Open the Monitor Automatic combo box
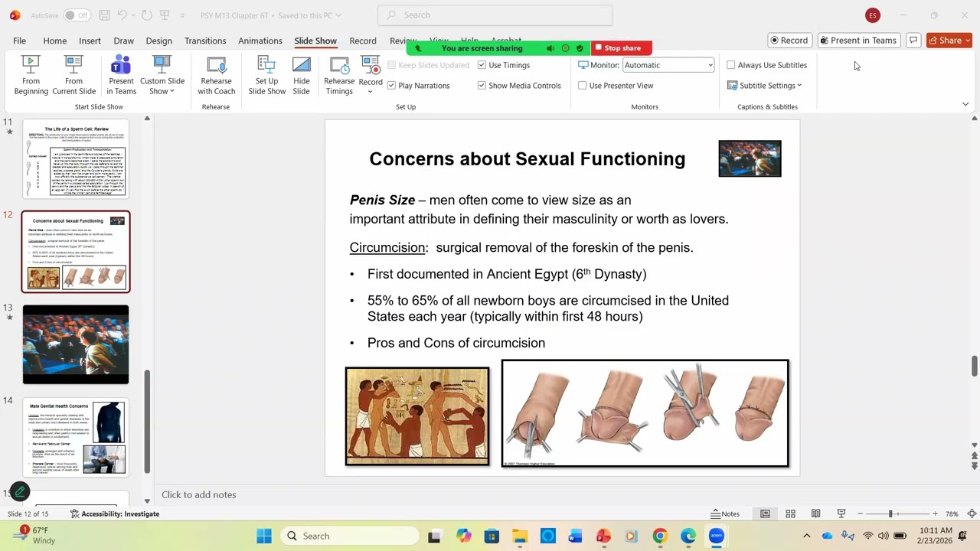Screen dimensions: 980x551 tap(668, 65)
